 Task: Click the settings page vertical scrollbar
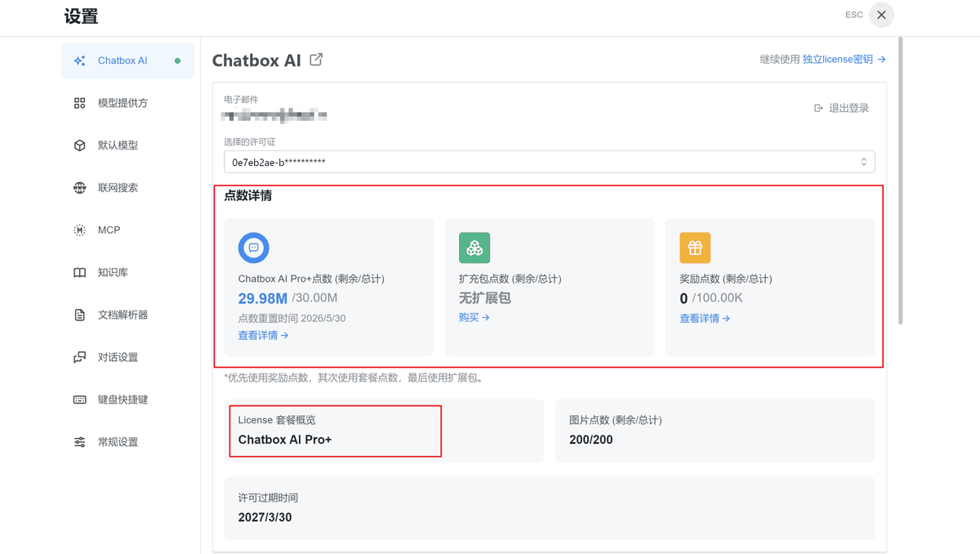901,180
